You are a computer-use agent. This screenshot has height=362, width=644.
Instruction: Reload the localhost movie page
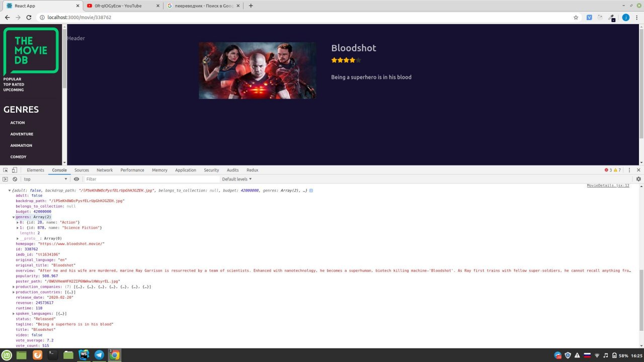click(x=29, y=17)
